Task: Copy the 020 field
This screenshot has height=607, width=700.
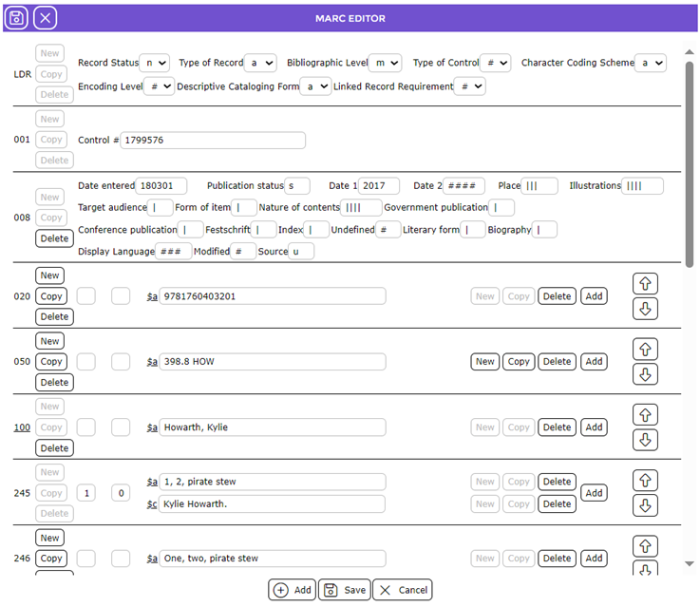Action: point(51,296)
